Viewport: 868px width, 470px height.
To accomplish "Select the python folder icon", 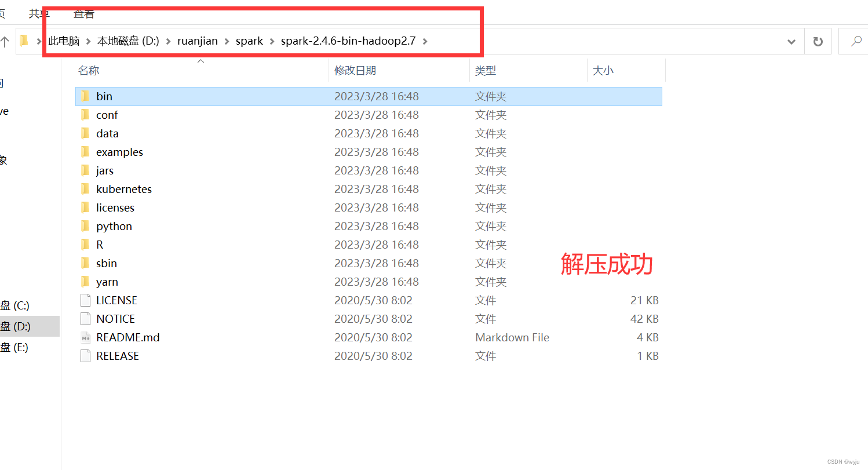I will pos(85,226).
